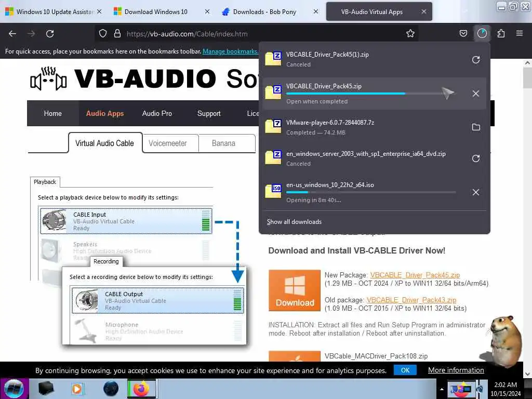
Task: Click Show all downloads
Action: 294,221
